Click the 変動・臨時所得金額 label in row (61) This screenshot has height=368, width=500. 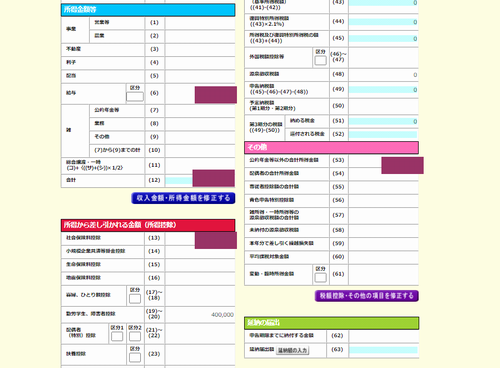[x=272, y=274]
